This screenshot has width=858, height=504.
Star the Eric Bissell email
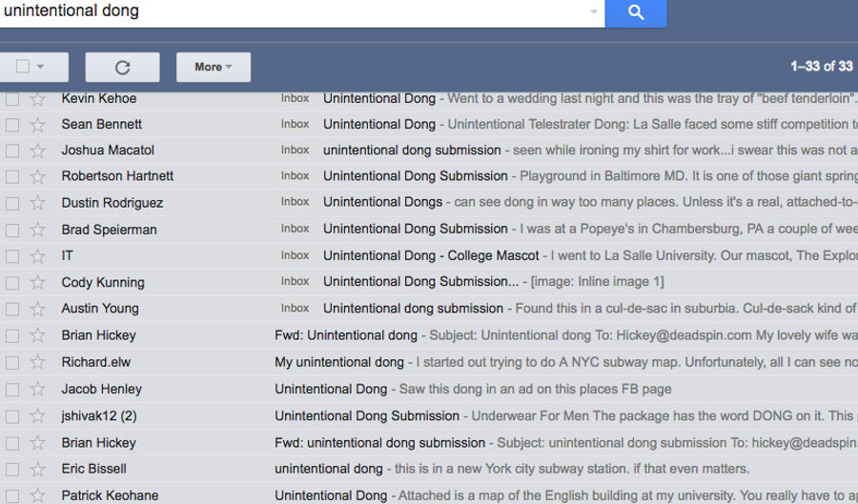click(37, 469)
